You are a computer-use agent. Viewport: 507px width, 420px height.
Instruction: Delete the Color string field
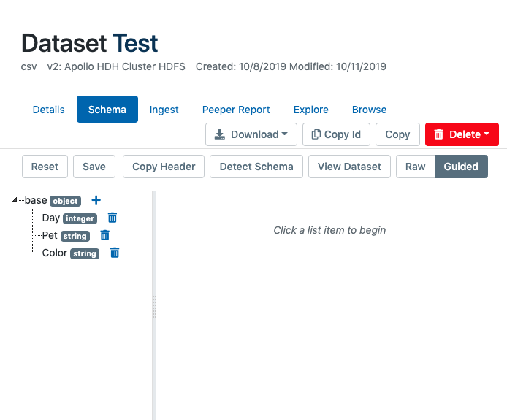[115, 253]
